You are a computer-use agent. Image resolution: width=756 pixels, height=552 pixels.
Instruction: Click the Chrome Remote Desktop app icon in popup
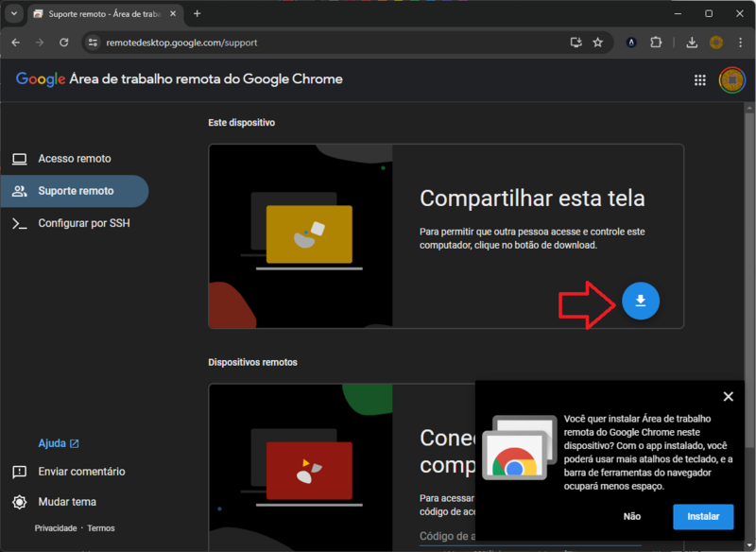(x=520, y=447)
